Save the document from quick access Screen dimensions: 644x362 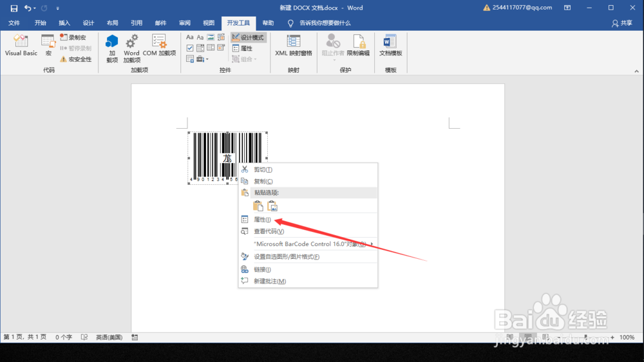(x=14, y=8)
